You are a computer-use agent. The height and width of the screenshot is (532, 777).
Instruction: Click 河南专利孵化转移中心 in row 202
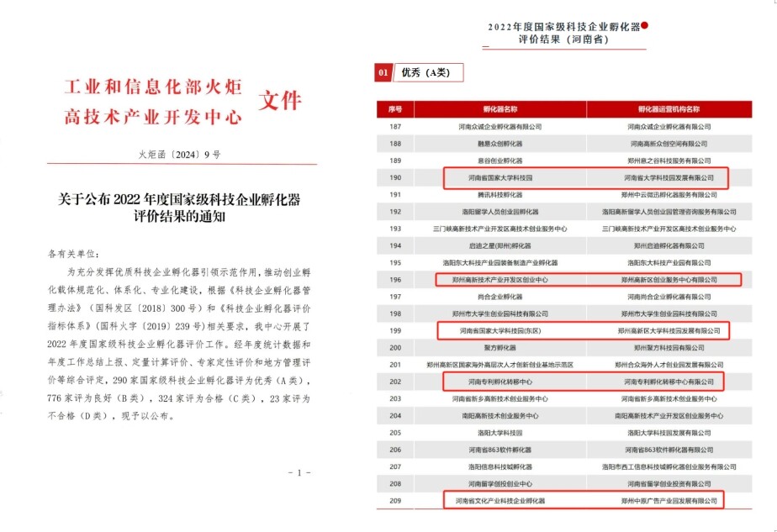[x=499, y=382]
